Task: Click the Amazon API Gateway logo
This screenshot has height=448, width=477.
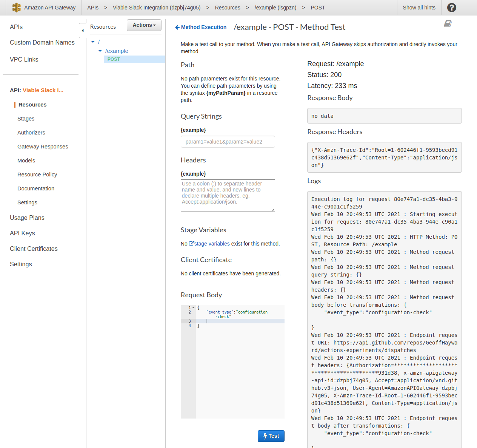Action: [x=16, y=7]
